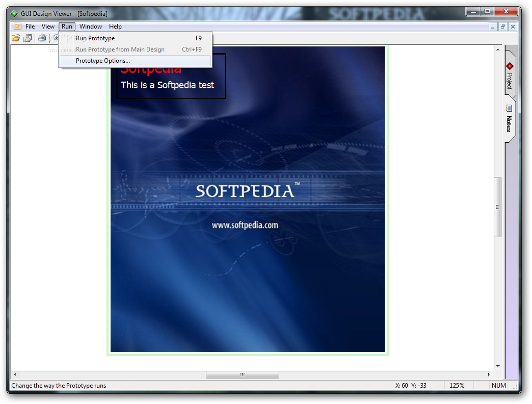Screen dimensions: 532x404
Task: Click the cascade windows toolbar icon
Action: (28, 38)
